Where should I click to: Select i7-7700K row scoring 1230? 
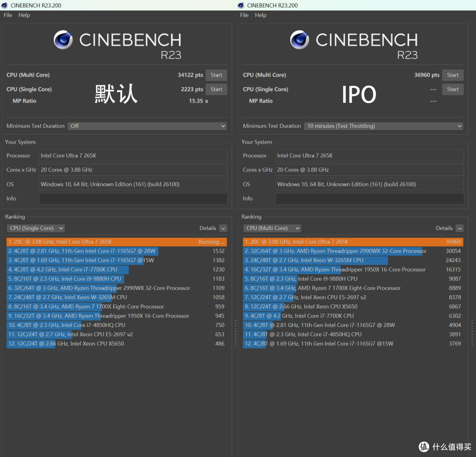tap(116, 269)
